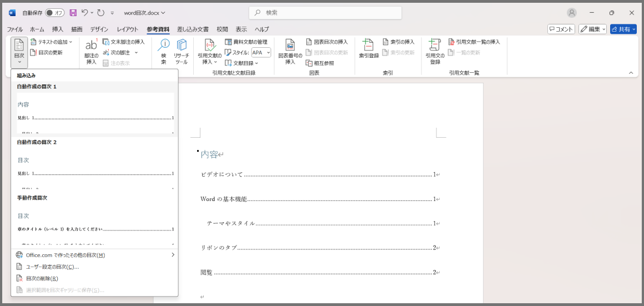Insert a footnote with 脚注の挿入
The height and width of the screenshot is (306, 644).
coord(91,53)
